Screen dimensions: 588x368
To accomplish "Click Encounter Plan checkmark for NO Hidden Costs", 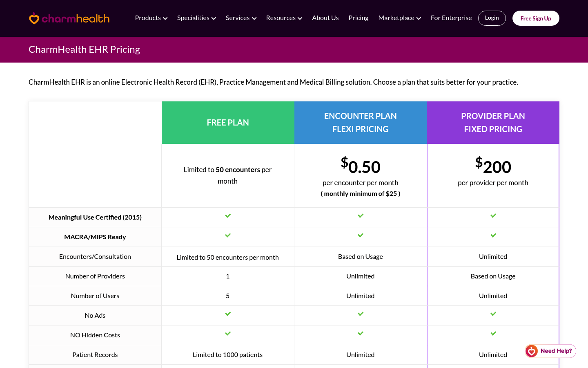I will tap(361, 333).
